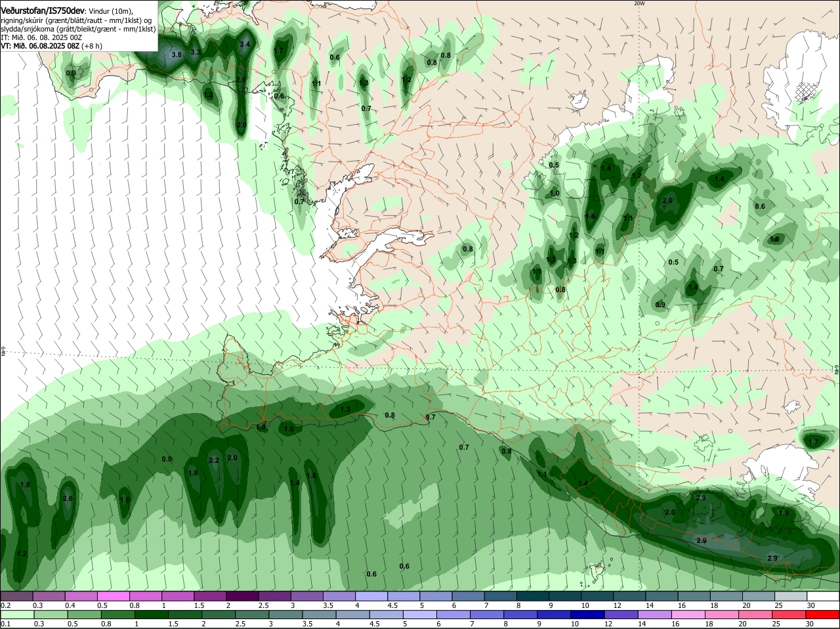Click the 3.8 precipitation value on the map

[177, 54]
